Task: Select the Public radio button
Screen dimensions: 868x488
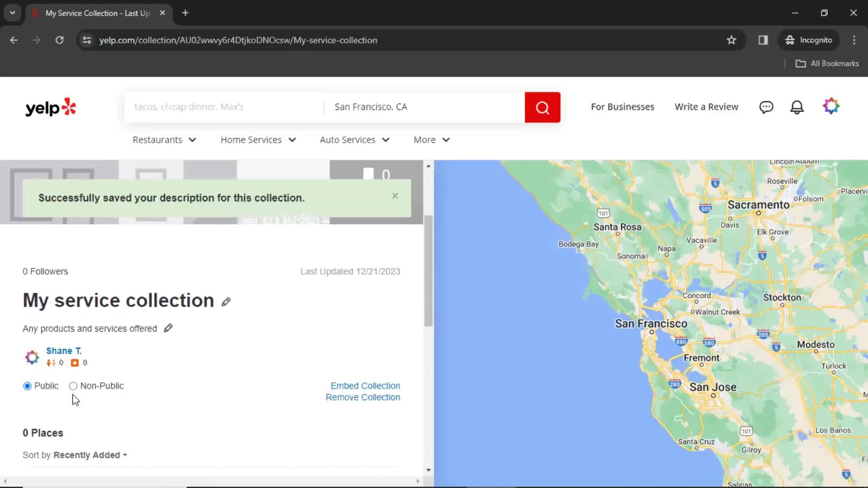Action: [27, 386]
